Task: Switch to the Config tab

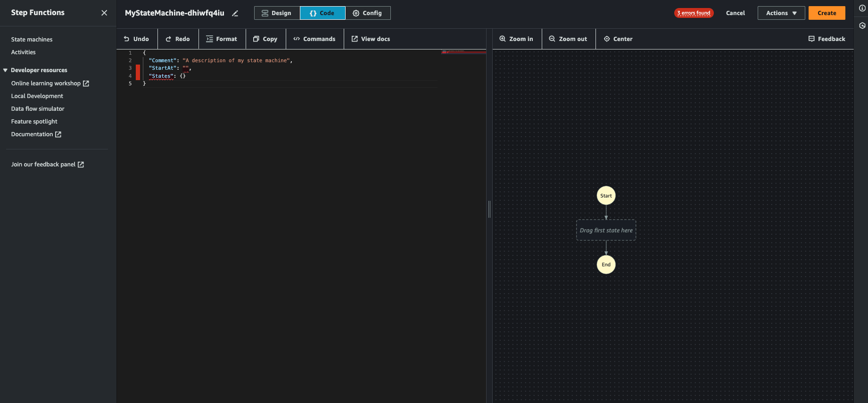Action: pyautogui.click(x=368, y=13)
